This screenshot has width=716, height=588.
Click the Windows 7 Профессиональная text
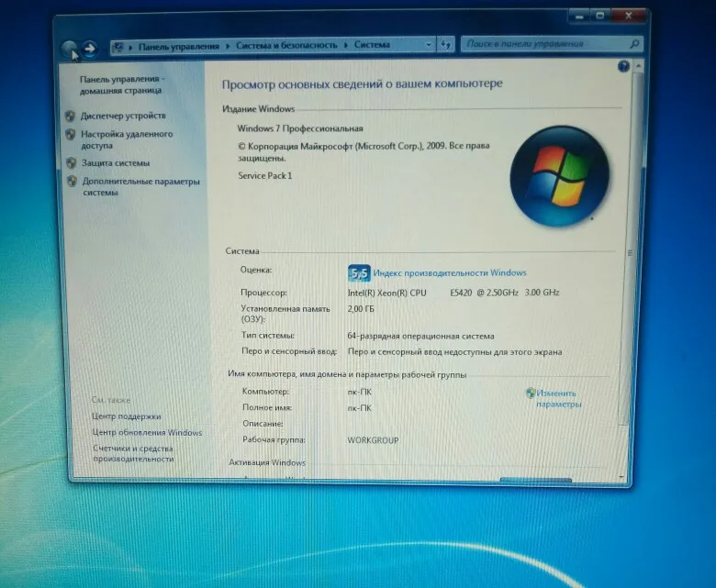point(300,128)
